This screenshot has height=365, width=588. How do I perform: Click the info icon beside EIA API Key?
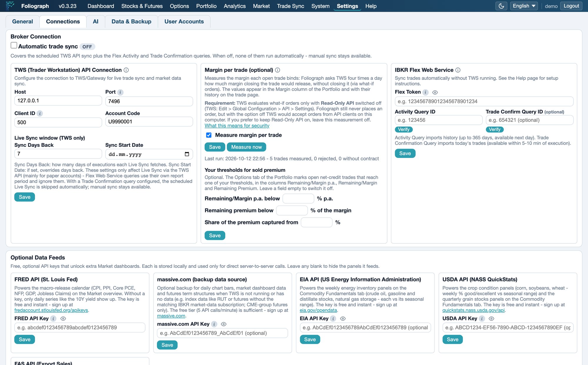333,319
